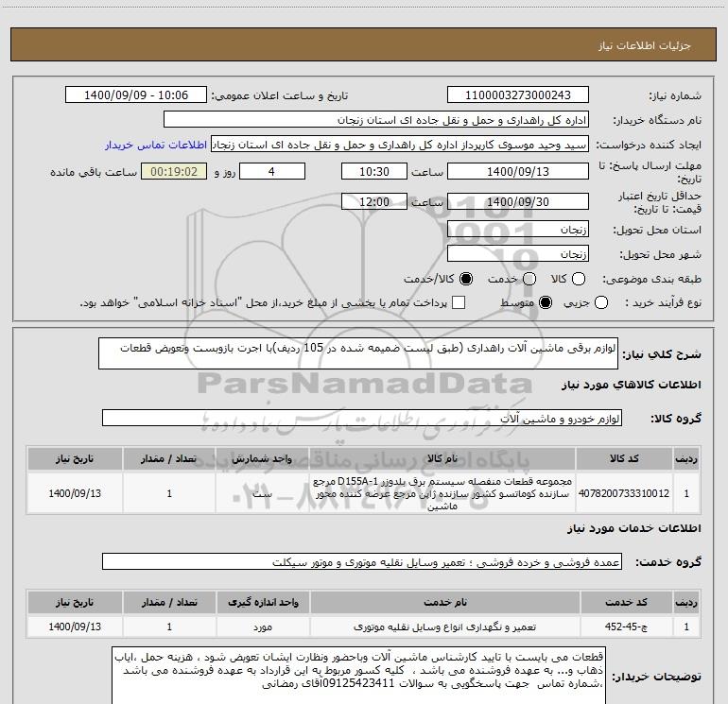Click the public announcement date field
The width and height of the screenshot is (728, 704).
(x=136, y=95)
